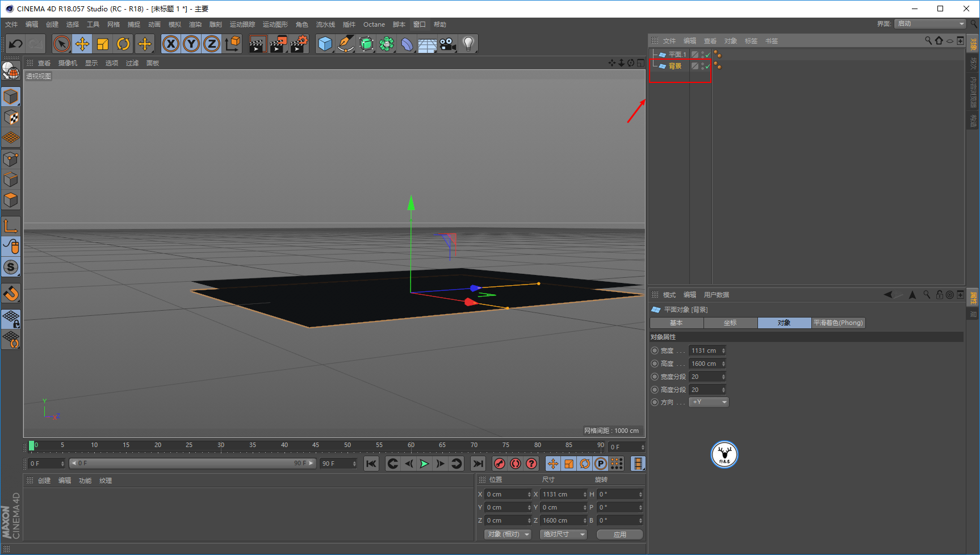This screenshot has width=980, height=555.
Task: Click the 应用 apply button
Action: pos(620,534)
